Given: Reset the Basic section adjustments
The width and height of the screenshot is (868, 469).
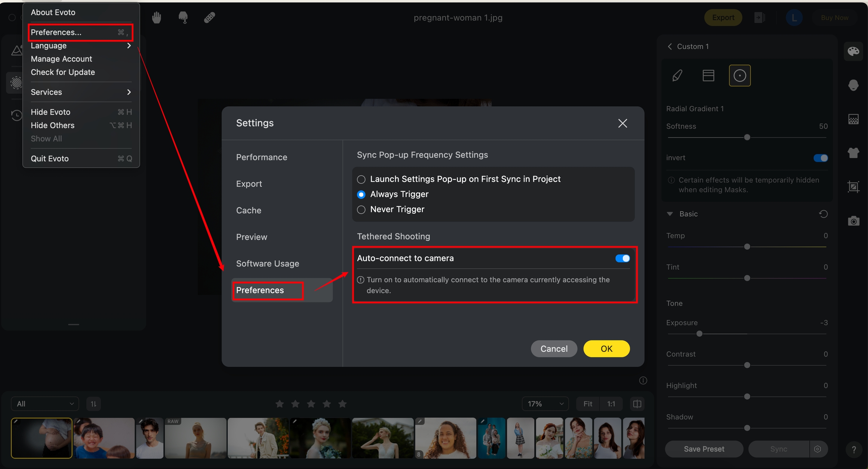Looking at the screenshot, I should [x=823, y=214].
